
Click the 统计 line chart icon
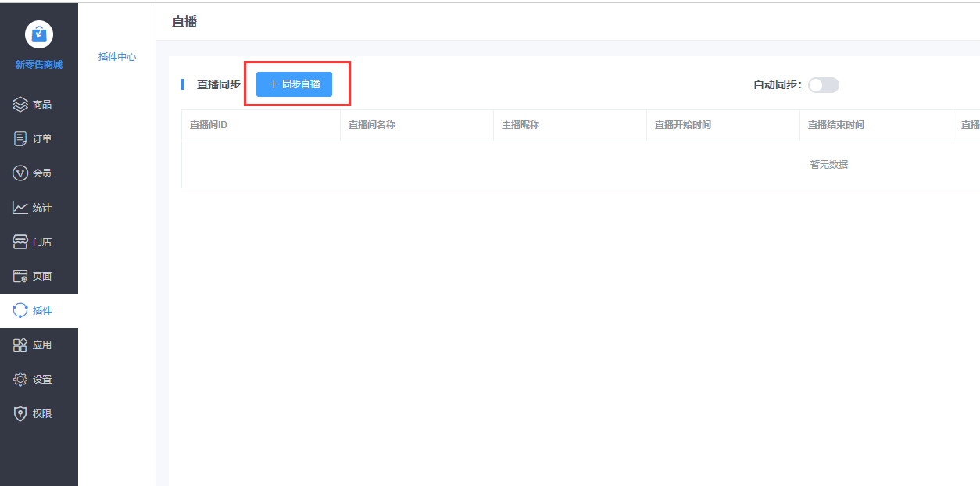(20, 207)
